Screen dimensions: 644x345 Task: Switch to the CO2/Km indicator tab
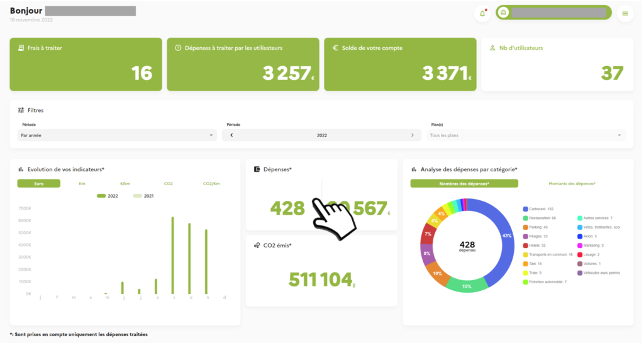point(211,184)
